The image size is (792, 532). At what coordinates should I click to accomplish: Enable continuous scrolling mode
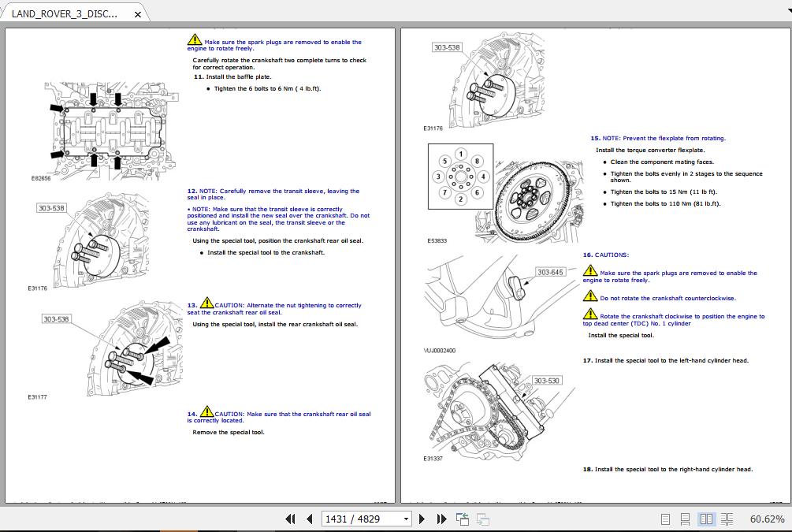tap(684, 519)
